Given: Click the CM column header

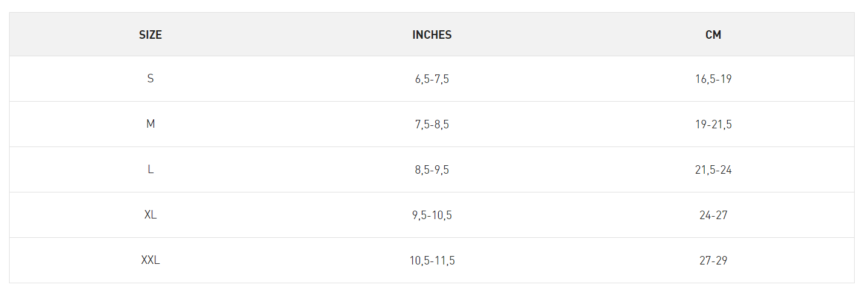Looking at the screenshot, I should (713, 35).
